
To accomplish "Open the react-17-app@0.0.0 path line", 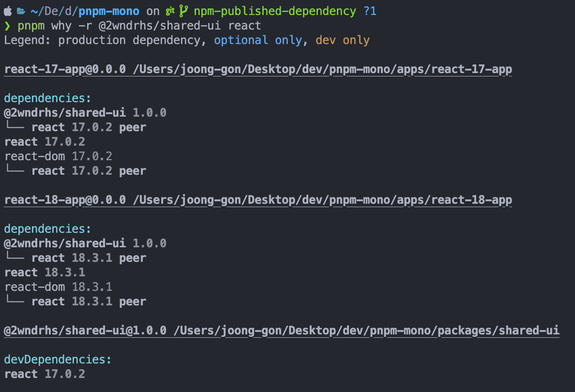I will pos(258,69).
